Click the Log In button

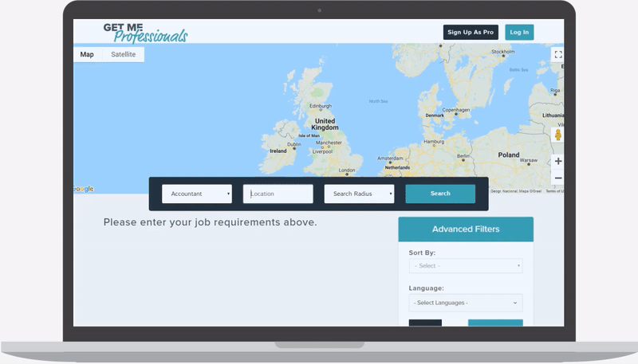[x=519, y=32]
